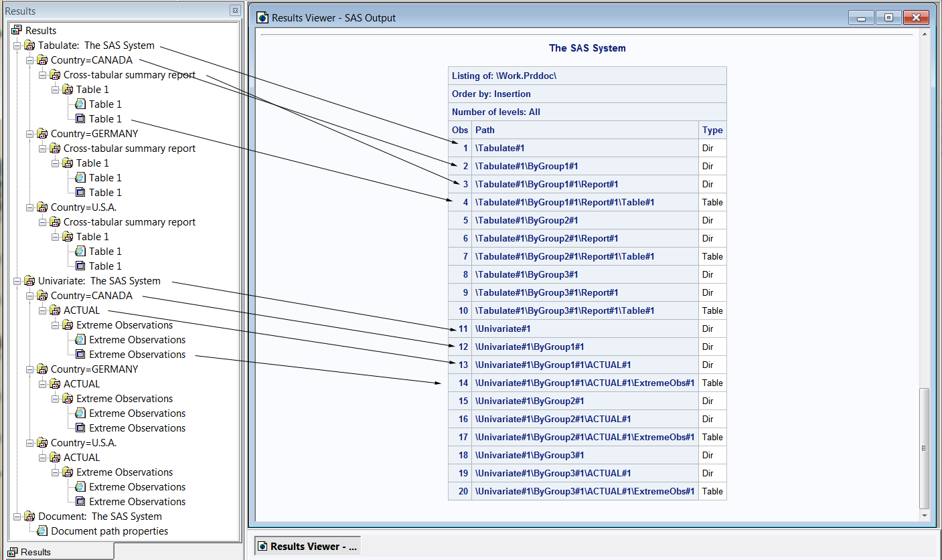Click the Listing of: \Work.Prddoc\ header row
The image size is (942, 560).
pos(587,76)
